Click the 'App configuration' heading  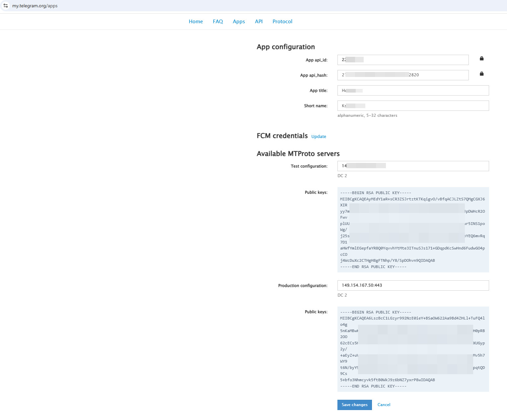tap(286, 47)
